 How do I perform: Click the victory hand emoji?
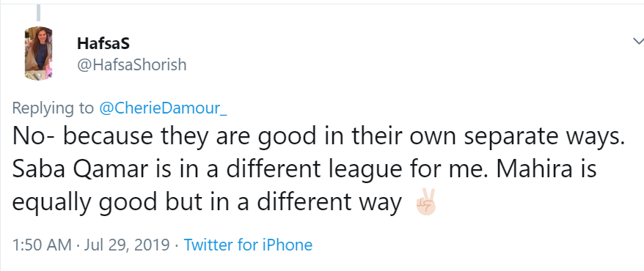(425, 202)
